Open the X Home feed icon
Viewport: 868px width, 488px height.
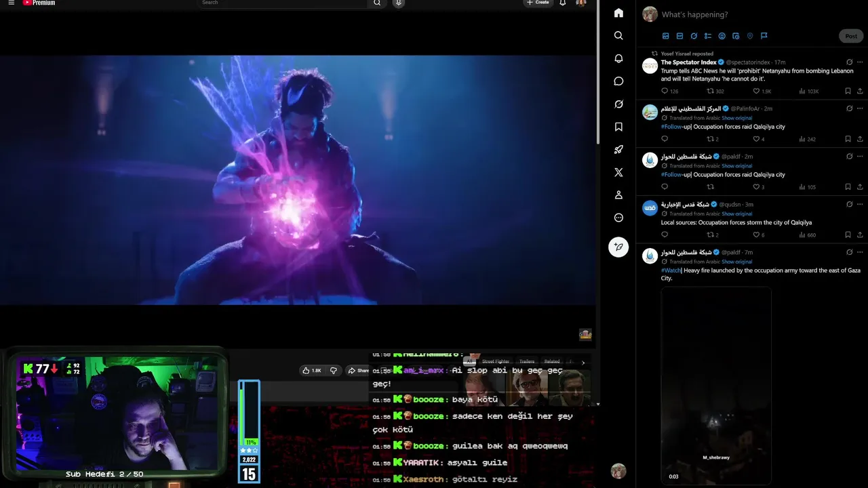(x=618, y=13)
